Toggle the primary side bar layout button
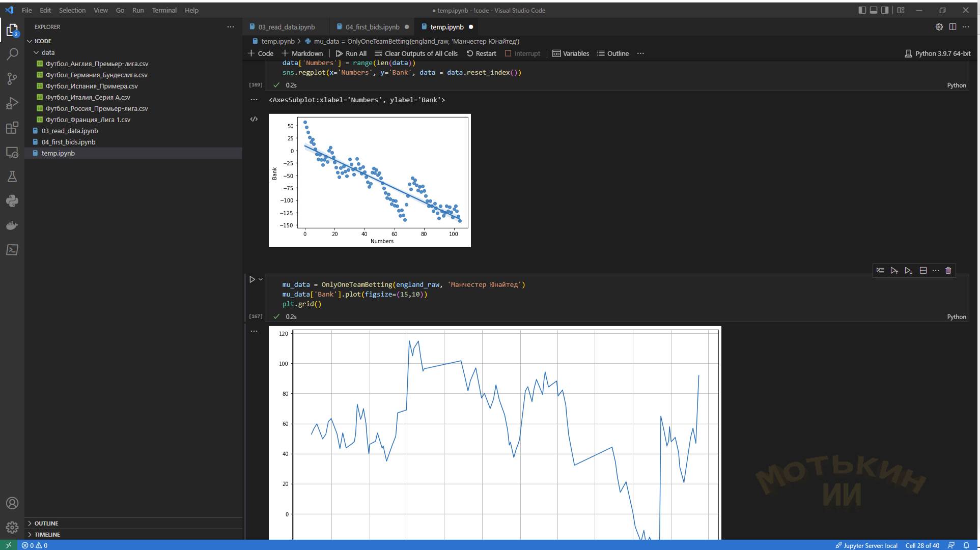This screenshot has height=550, width=980. 862,10
